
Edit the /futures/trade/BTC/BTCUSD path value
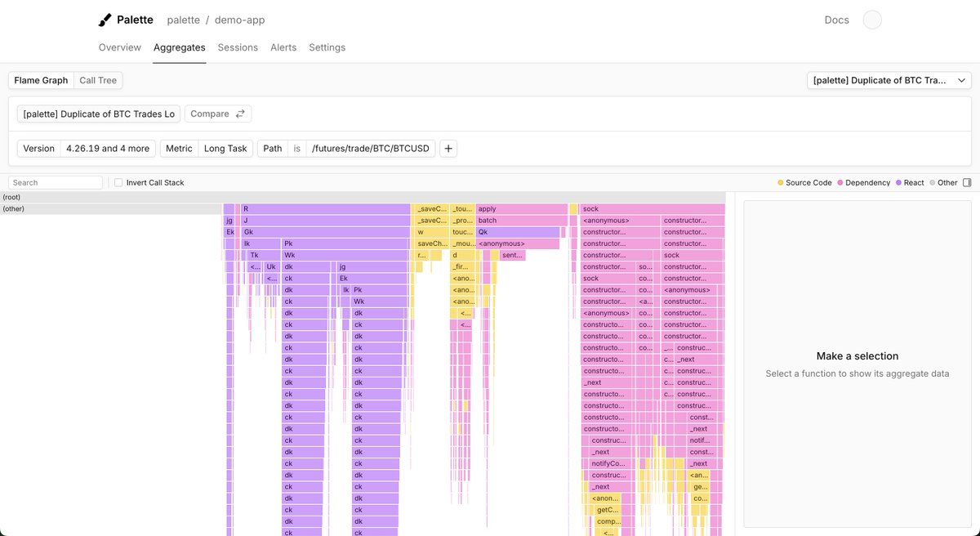coord(372,149)
